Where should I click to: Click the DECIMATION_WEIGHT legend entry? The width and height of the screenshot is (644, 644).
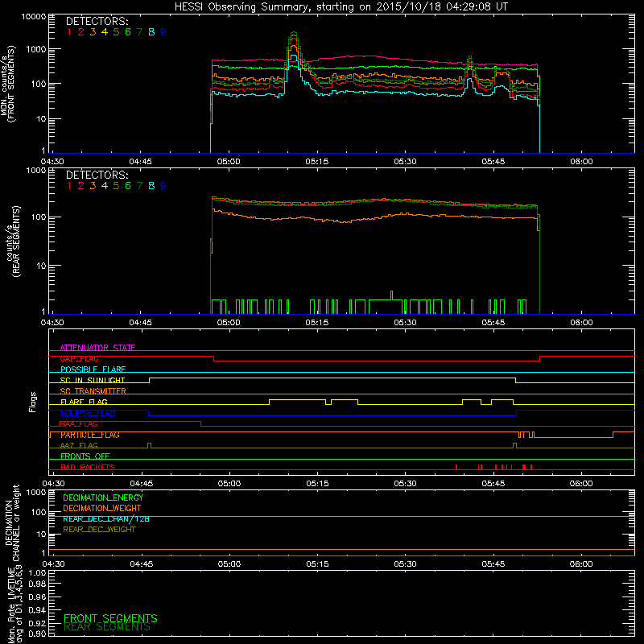tap(102, 508)
